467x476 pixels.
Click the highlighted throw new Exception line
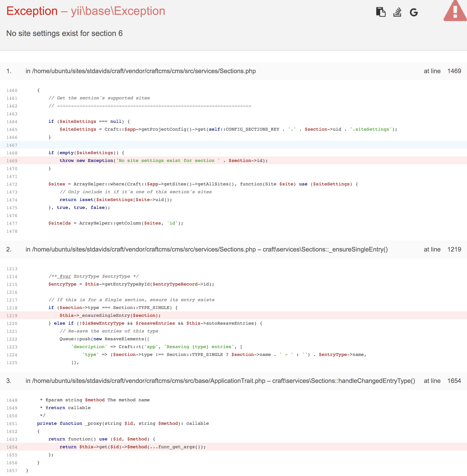pyautogui.click(x=163, y=161)
